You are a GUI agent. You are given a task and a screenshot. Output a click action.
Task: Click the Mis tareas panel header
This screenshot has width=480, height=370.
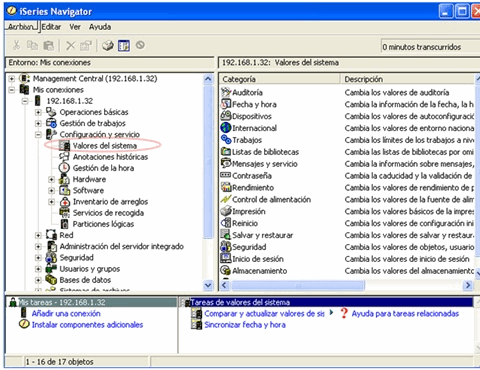[92, 302]
